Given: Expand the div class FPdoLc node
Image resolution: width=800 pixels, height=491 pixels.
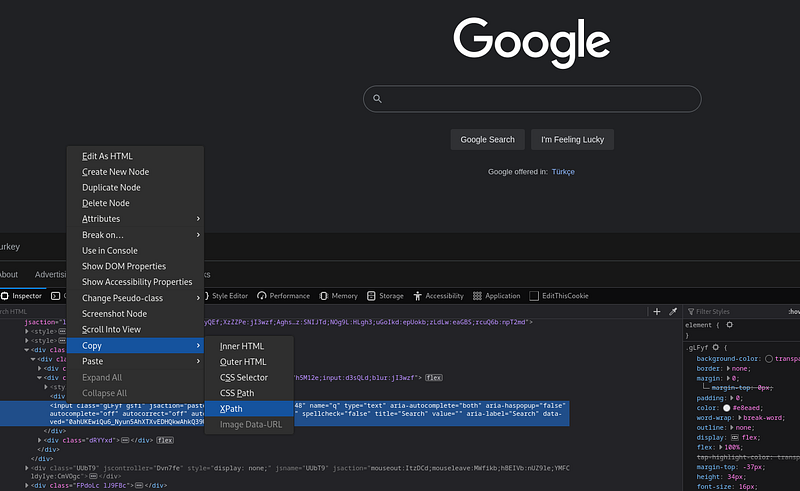Looking at the screenshot, I should (27, 485).
